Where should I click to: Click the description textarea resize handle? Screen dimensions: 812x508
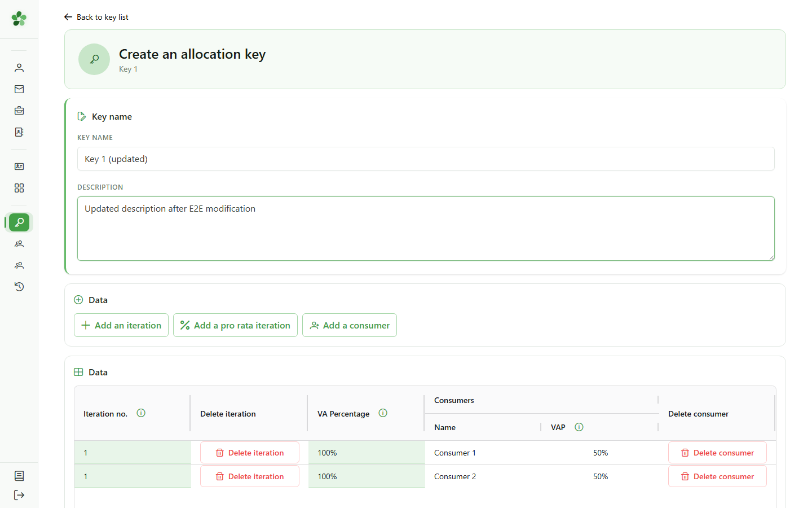tap(771, 257)
